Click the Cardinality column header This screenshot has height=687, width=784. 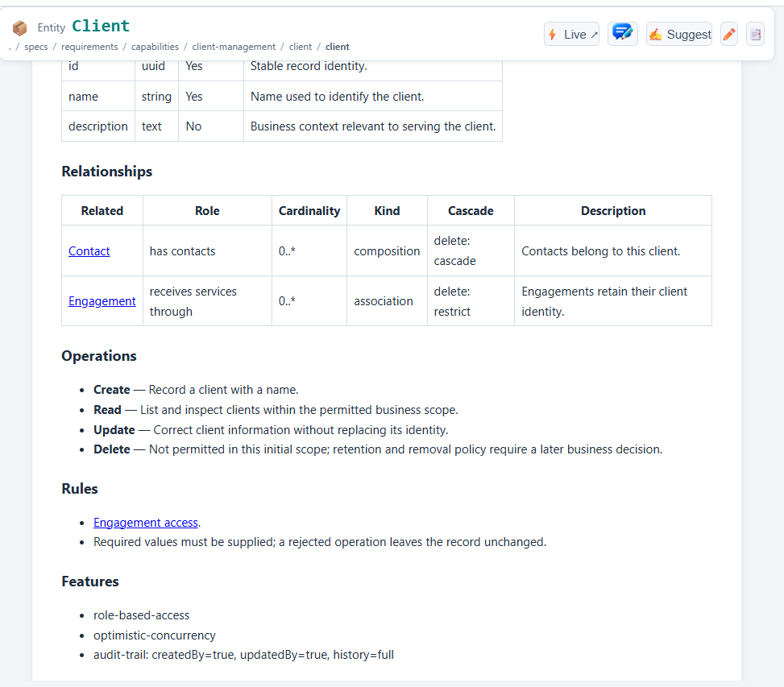[309, 211]
